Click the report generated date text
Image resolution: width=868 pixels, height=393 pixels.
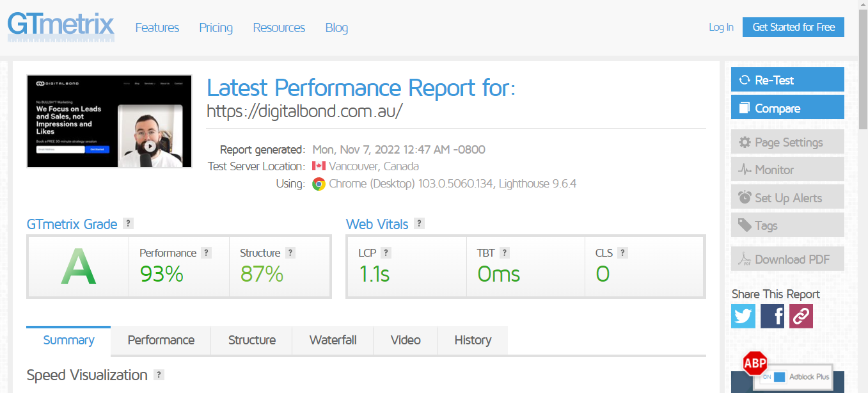point(398,150)
